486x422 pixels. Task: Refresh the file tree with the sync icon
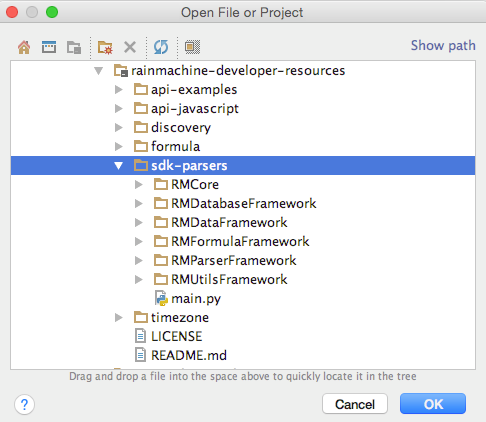(161, 47)
